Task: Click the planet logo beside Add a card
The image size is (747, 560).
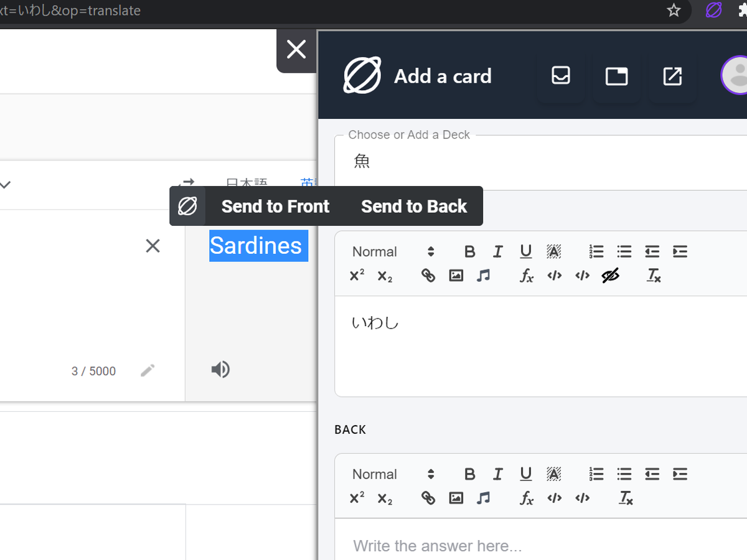Action: click(362, 76)
